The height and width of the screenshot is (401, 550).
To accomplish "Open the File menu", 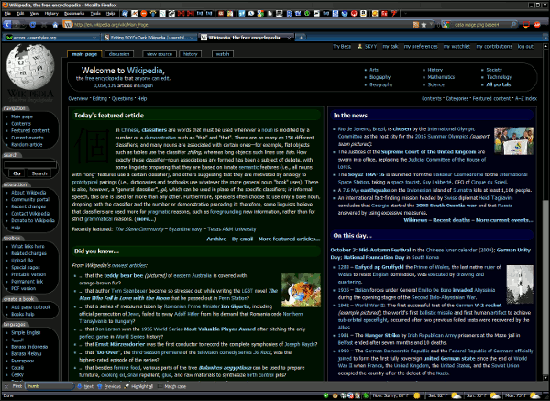I will (8, 14).
